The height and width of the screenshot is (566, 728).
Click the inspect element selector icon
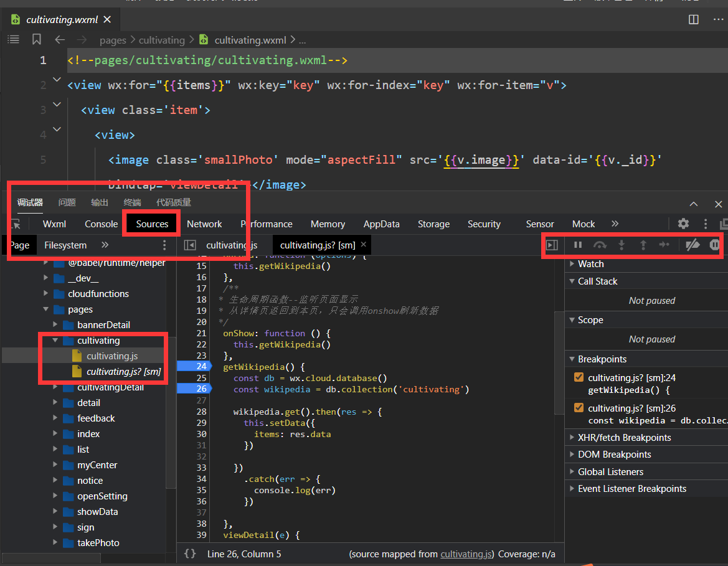pos(16,224)
